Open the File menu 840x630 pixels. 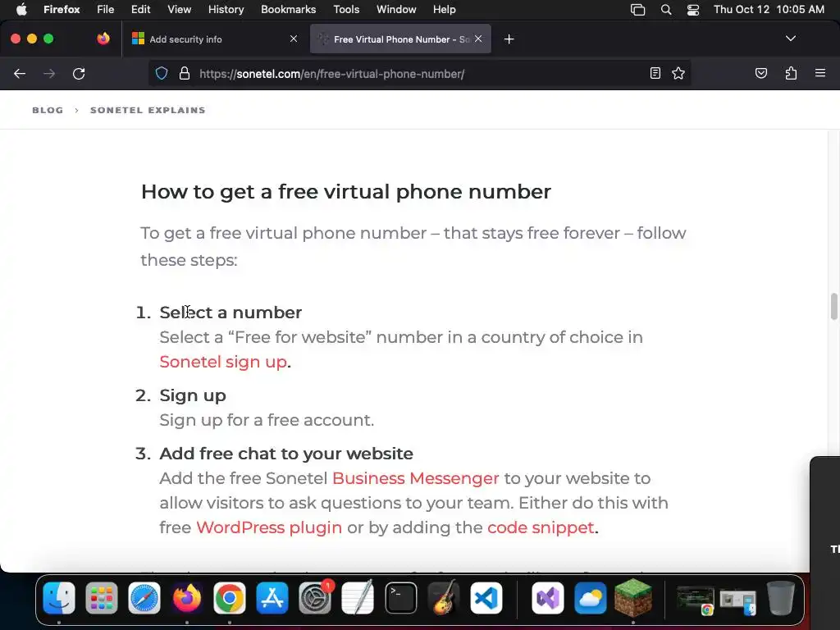pos(105,10)
